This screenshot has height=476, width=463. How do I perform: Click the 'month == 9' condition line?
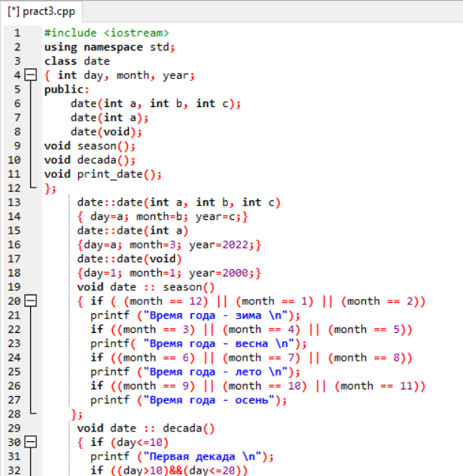tap(258, 386)
